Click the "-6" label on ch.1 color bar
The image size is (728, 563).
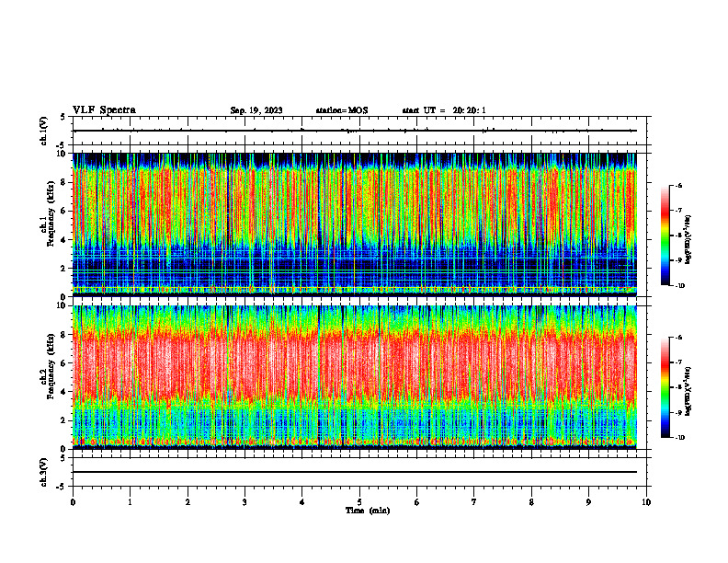pyautogui.click(x=678, y=186)
